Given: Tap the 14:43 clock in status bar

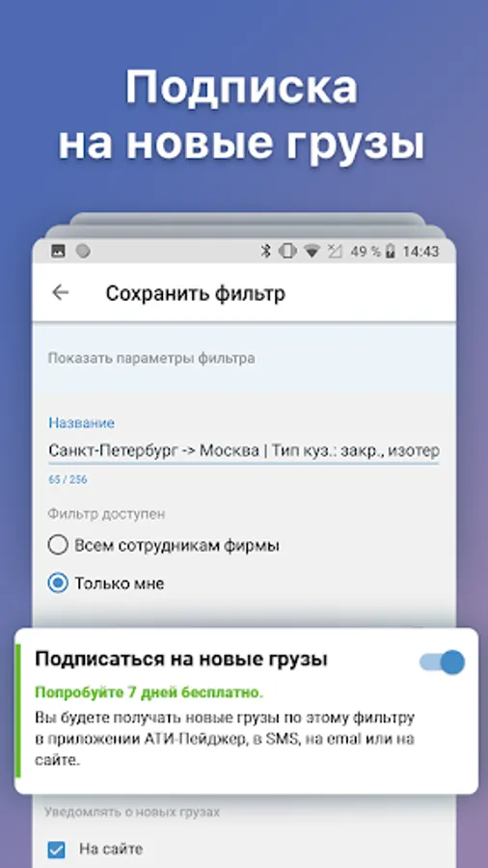Looking at the screenshot, I should coord(420,252).
